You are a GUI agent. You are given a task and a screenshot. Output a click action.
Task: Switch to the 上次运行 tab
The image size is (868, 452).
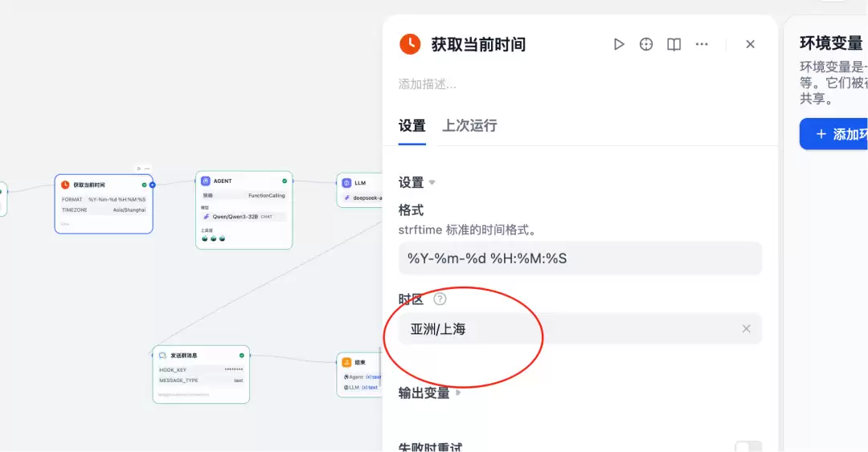click(x=469, y=126)
